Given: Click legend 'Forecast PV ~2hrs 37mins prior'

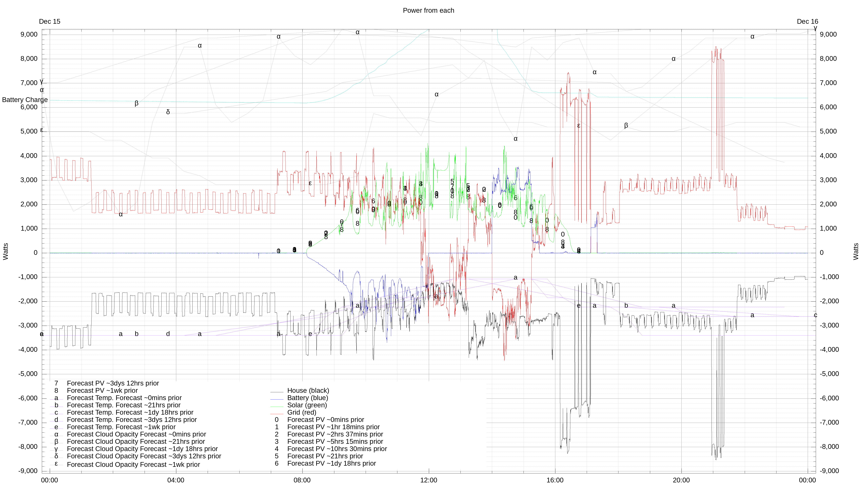Looking at the screenshot, I should [335, 434].
